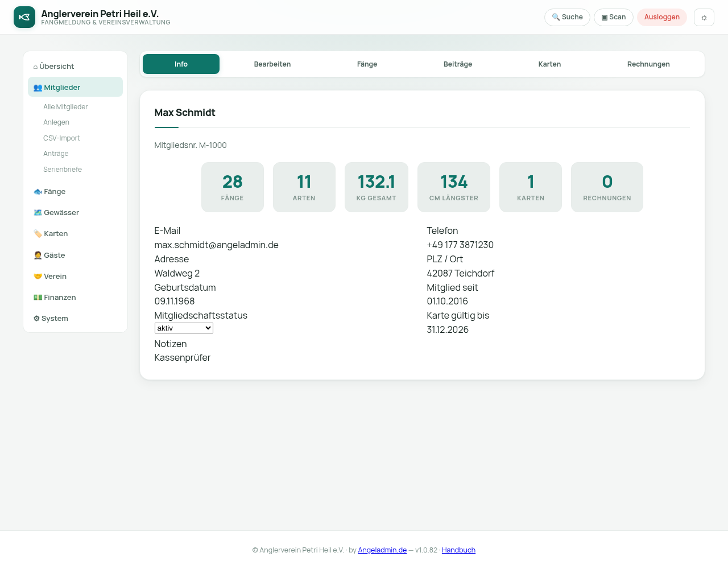The width and height of the screenshot is (728, 569).
Task: Open Alle Mitglieder in sidebar
Action: point(65,107)
